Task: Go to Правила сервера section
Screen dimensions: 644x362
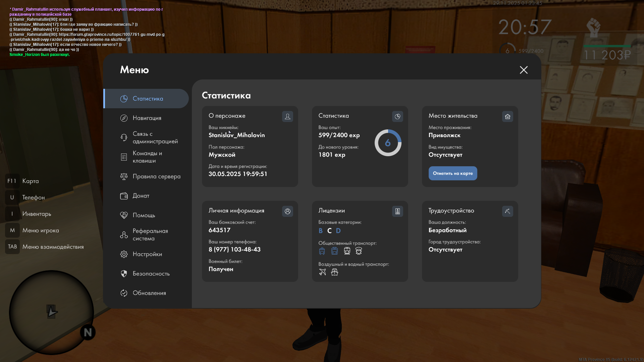Action: tap(156, 176)
